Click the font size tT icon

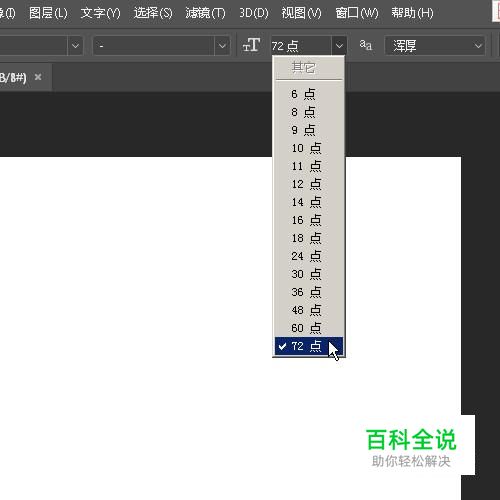click(251, 45)
